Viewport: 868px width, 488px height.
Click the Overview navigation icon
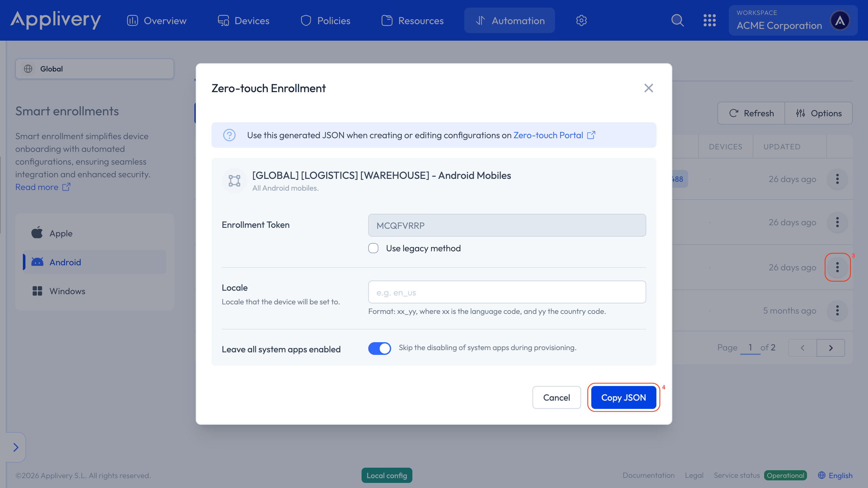(x=132, y=20)
